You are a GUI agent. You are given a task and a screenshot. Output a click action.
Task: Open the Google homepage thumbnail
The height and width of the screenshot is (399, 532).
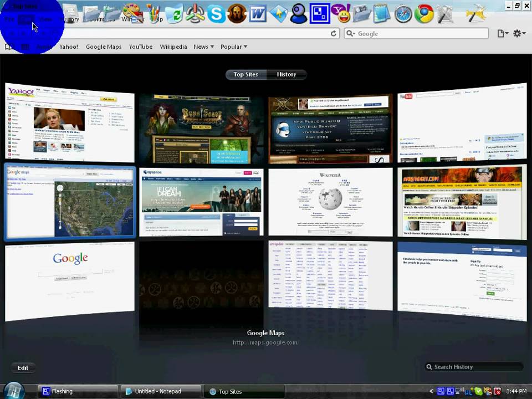click(x=70, y=282)
